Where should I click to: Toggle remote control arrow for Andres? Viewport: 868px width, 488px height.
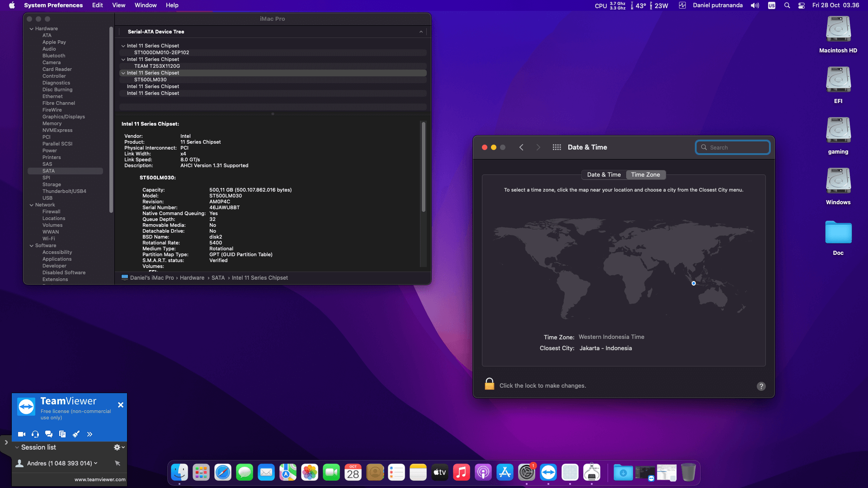[118, 463]
